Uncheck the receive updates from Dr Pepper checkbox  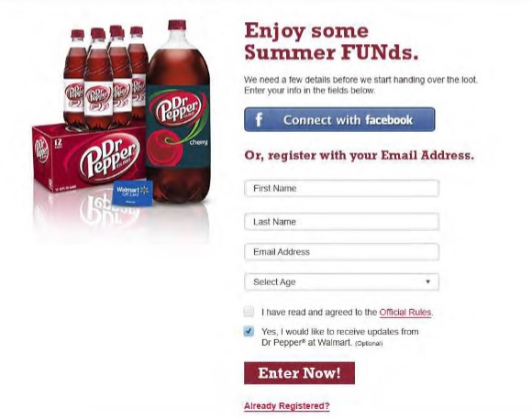tap(249, 331)
